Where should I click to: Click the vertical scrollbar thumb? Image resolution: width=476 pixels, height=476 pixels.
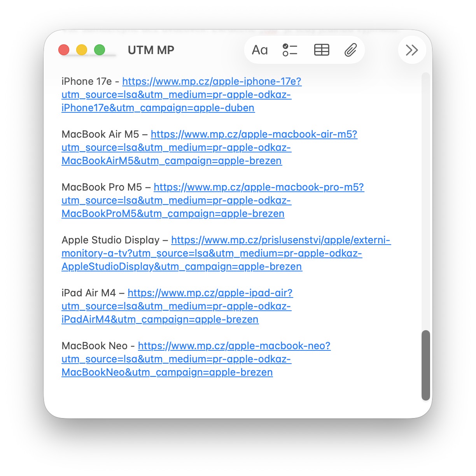426,365
